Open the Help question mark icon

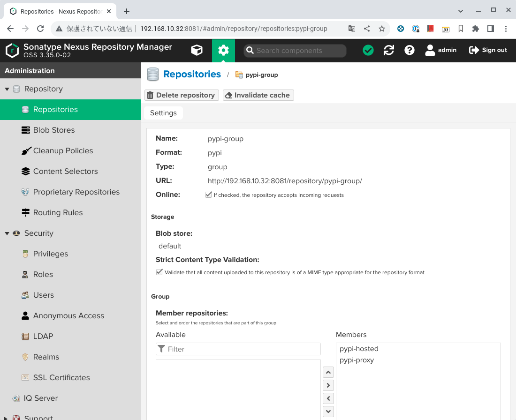pos(410,50)
